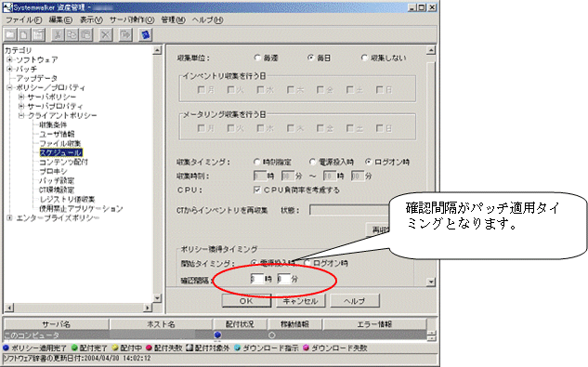Screen dimensions: 588x367
Task: Expand the サーバプロパティ tree node
Action: click(x=21, y=106)
